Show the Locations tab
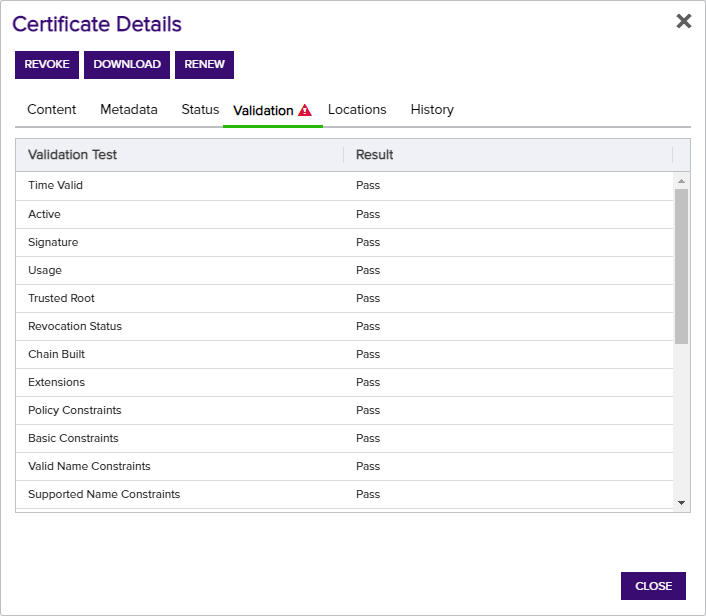The image size is (706, 616). tap(357, 109)
